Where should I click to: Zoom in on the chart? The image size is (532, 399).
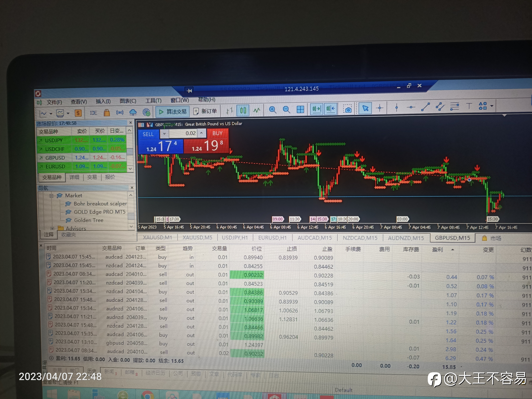pos(273,110)
